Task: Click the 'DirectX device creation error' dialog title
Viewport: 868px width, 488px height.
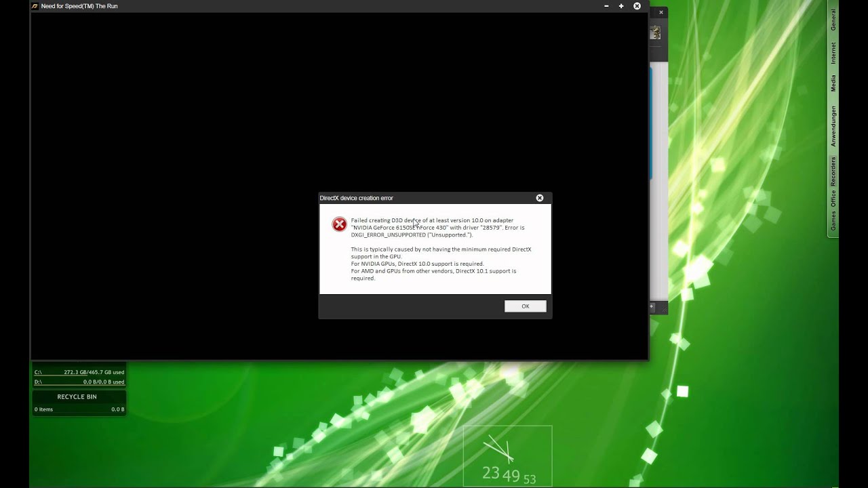Action: tap(356, 198)
